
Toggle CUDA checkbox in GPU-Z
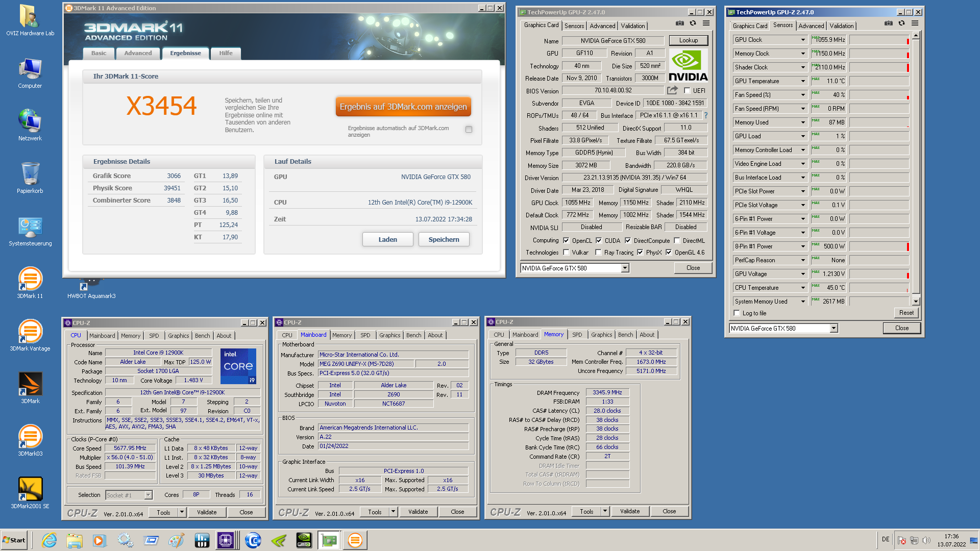click(599, 240)
